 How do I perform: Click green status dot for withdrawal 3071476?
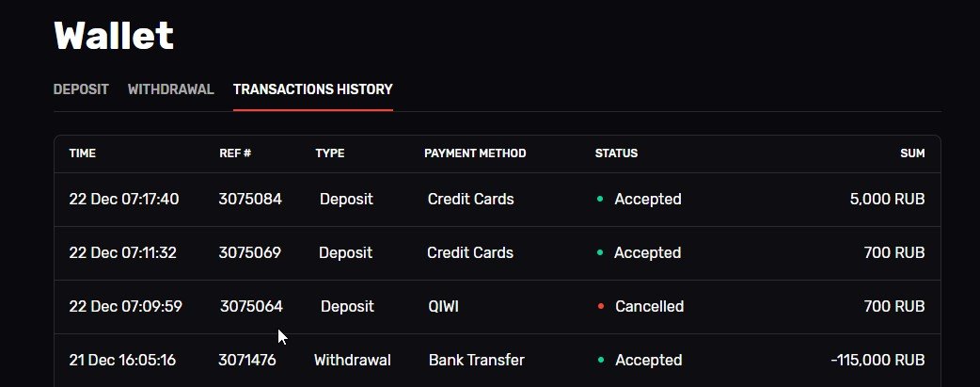click(600, 361)
